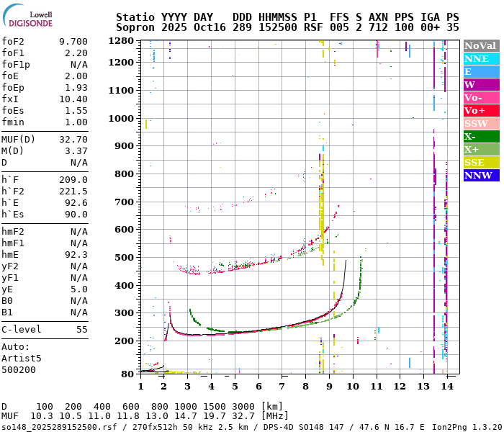
Task: Click the Vo- pink legend entry
Action: click(480, 97)
